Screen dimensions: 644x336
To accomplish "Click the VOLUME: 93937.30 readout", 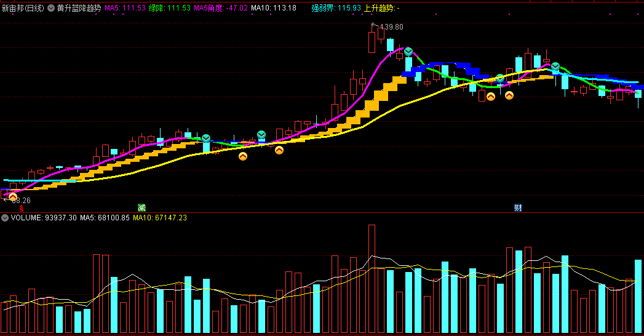I will [x=44, y=218].
